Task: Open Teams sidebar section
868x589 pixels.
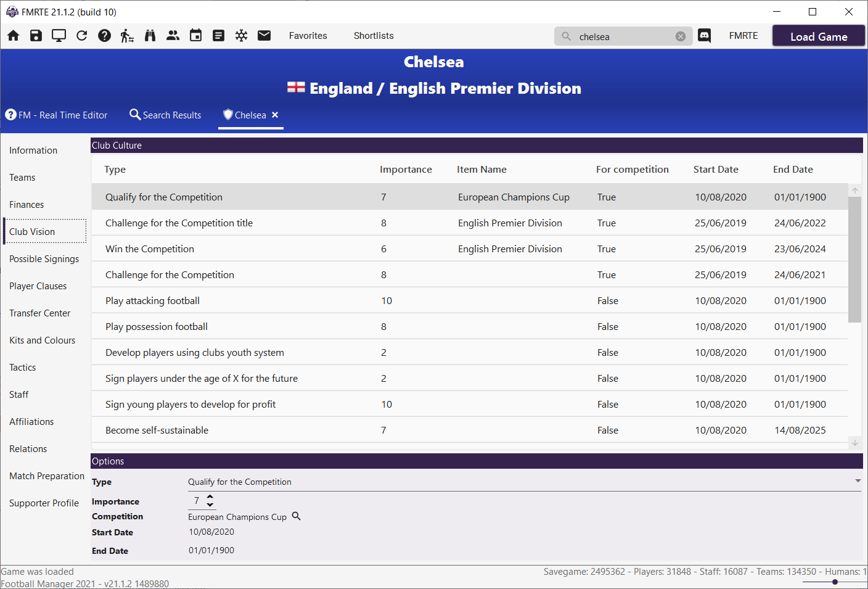Action: [22, 178]
